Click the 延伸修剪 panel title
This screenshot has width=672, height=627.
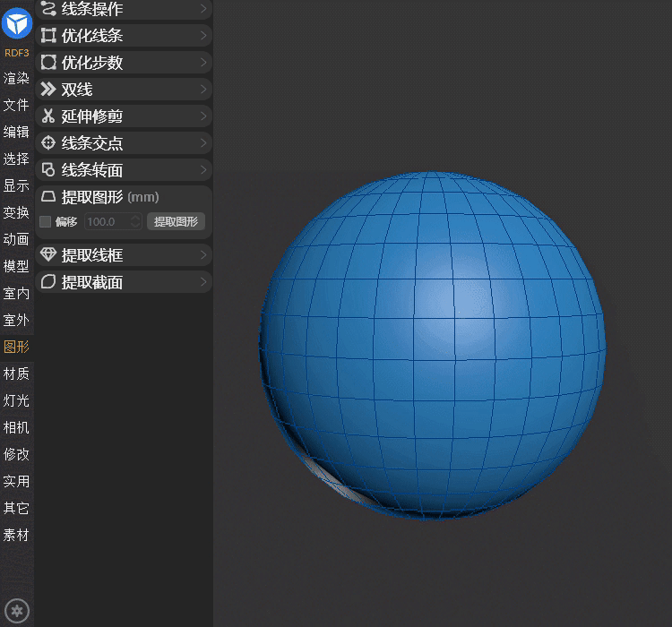(x=92, y=116)
